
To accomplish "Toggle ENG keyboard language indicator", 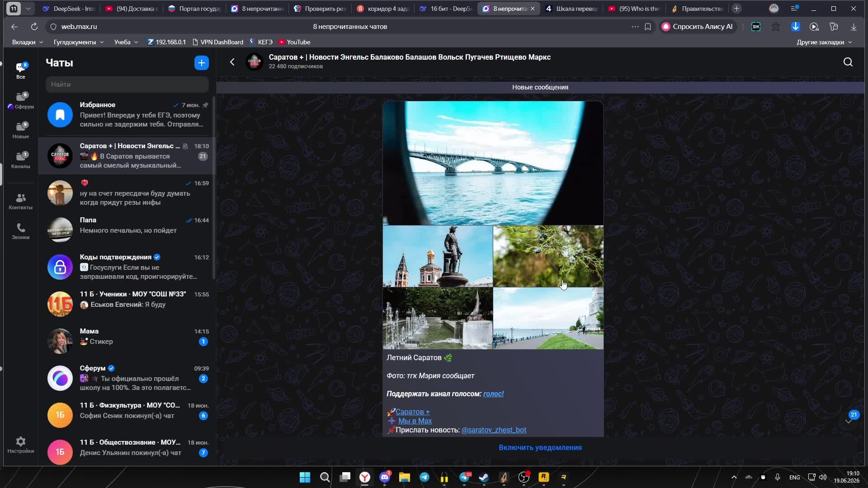I will pyautogui.click(x=794, y=477).
